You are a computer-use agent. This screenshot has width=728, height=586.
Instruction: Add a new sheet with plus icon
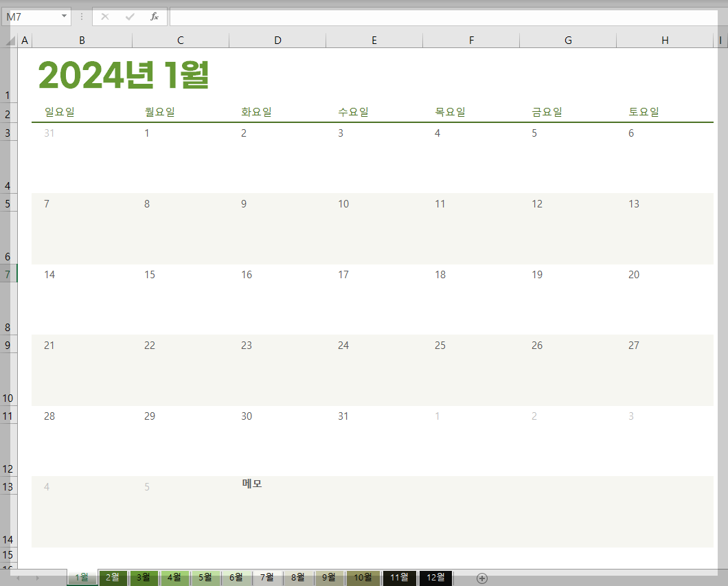click(x=482, y=578)
